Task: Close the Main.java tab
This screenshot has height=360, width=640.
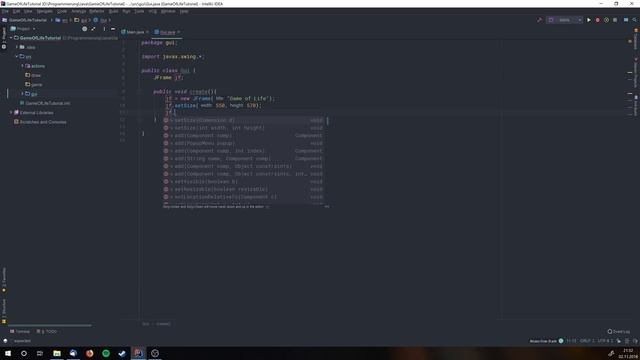Action: pos(147,32)
